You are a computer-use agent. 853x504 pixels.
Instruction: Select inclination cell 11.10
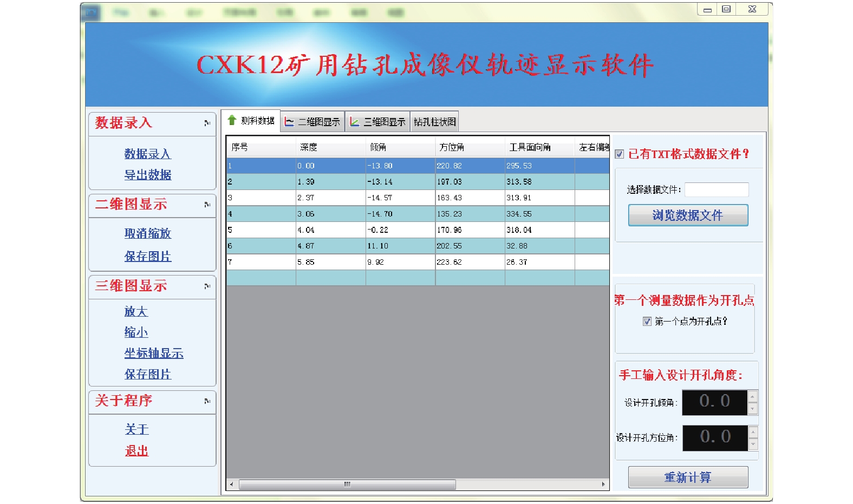tap(400, 246)
